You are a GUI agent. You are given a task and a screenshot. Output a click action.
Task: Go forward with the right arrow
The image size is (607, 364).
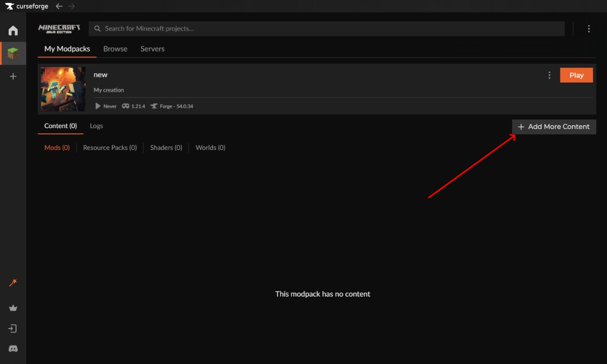point(71,6)
